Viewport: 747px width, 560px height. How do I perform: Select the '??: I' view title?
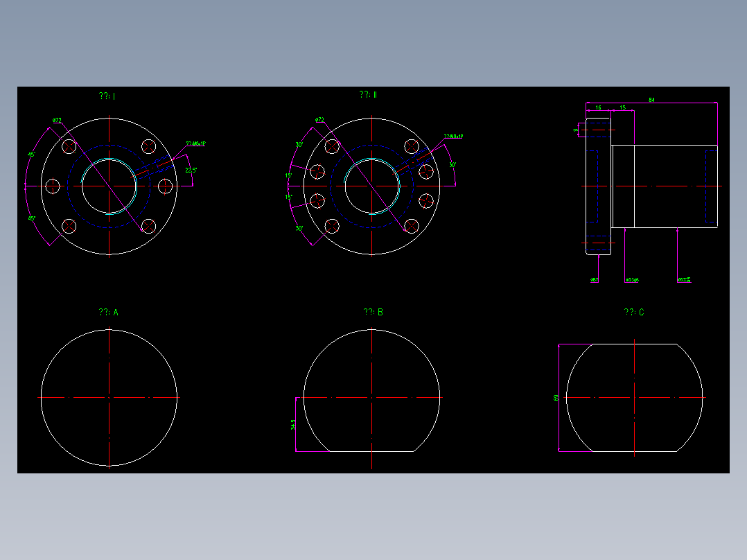click(x=107, y=96)
